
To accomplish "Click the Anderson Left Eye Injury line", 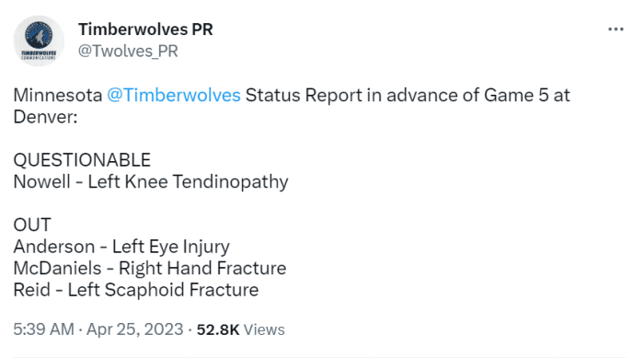I will point(121,247).
